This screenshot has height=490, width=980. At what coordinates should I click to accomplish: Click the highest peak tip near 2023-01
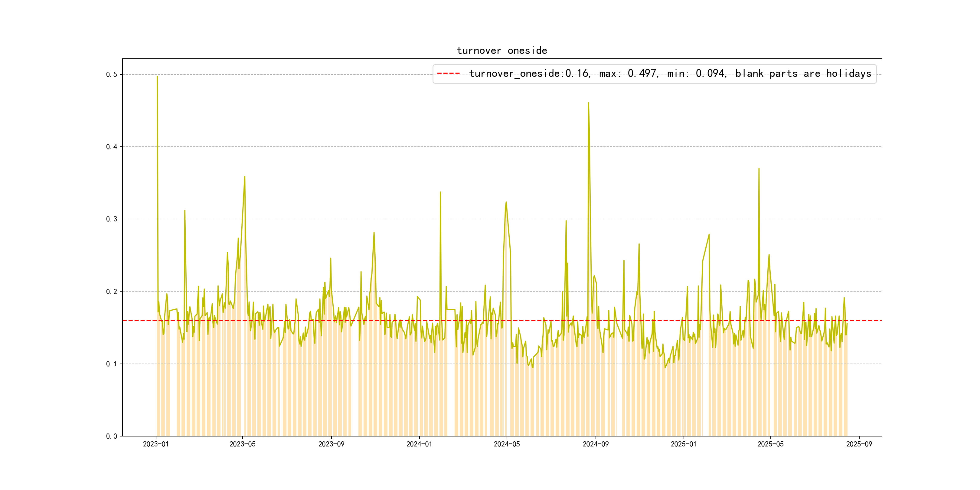tap(157, 77)
